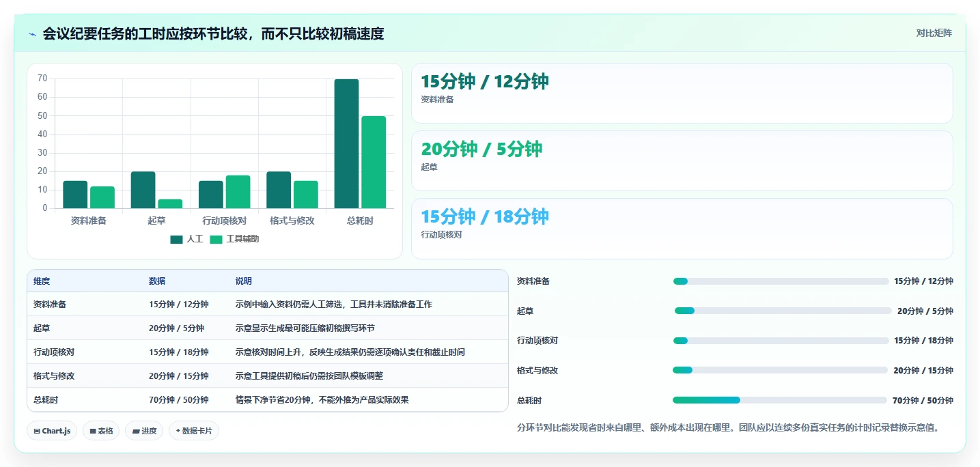Click the green 工具辅助 bar for 格式与修改
This screenshot has height=467, width=980.
(306, 195)
